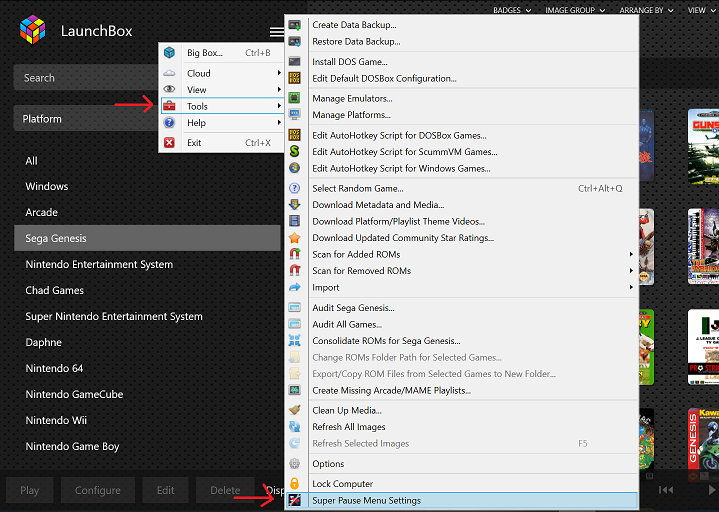The height and width of the screenshot is (512, 719).
Task: Click the Select Random Game question icon
Action: [294, 188]
